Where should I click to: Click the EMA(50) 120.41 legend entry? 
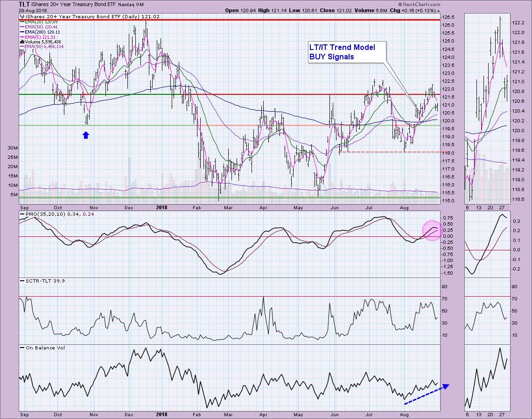click(x=39, y=27)
